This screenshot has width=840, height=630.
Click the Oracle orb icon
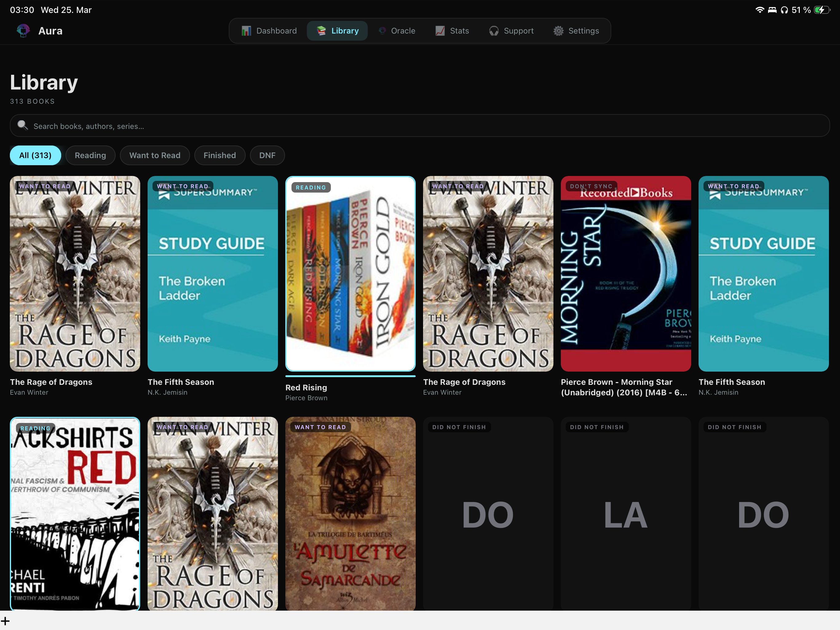pyautogui.click(x=382, y=31)
